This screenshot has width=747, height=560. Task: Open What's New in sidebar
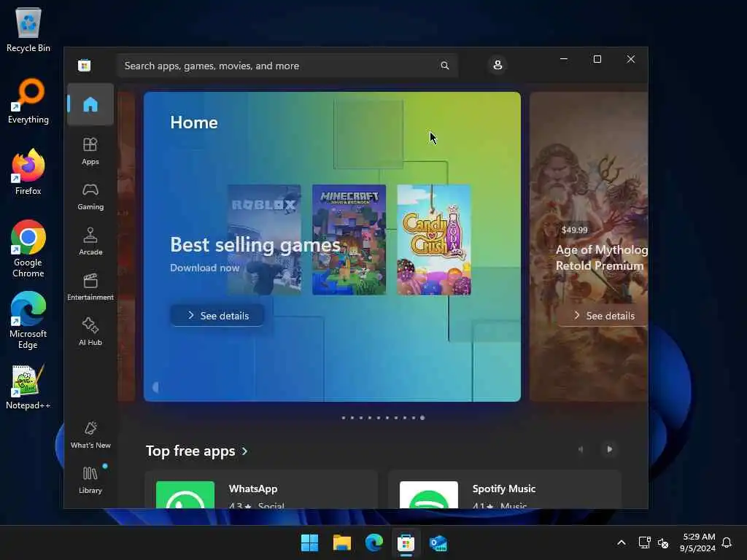click(90, 435)
